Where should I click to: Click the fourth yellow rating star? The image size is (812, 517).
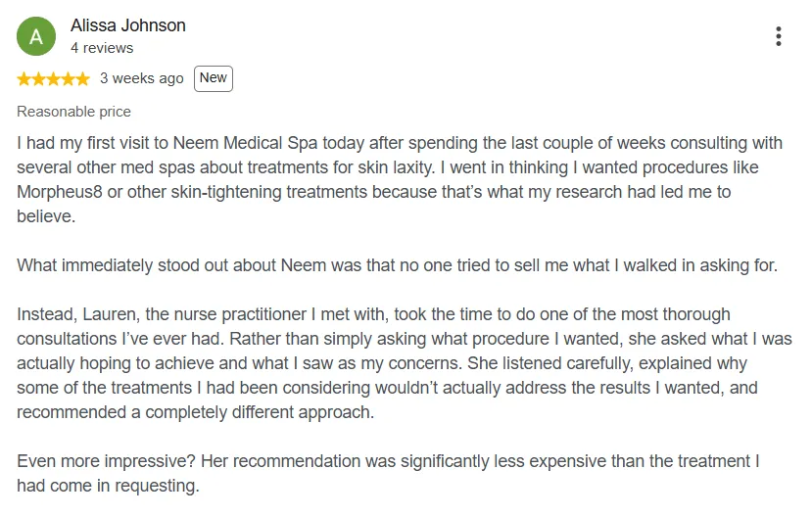(68, 78)
